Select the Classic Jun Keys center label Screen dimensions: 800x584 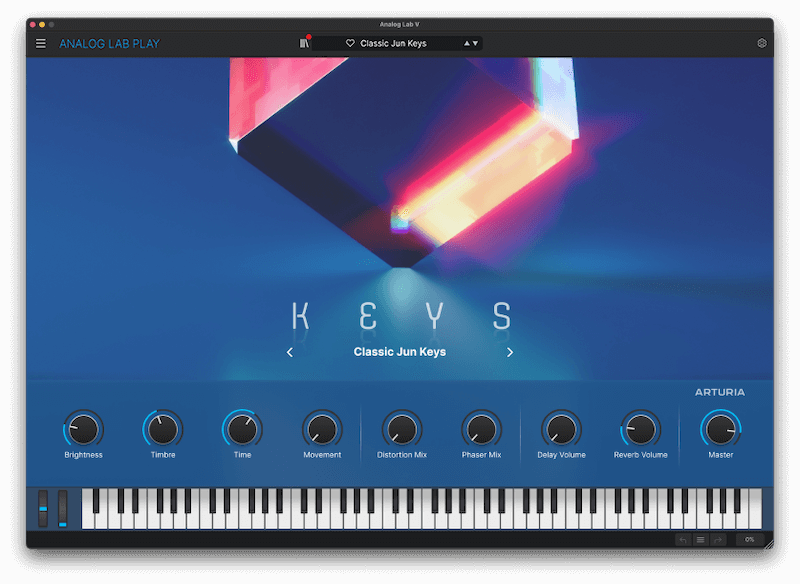pyautogui.click(x=399, y=351)
